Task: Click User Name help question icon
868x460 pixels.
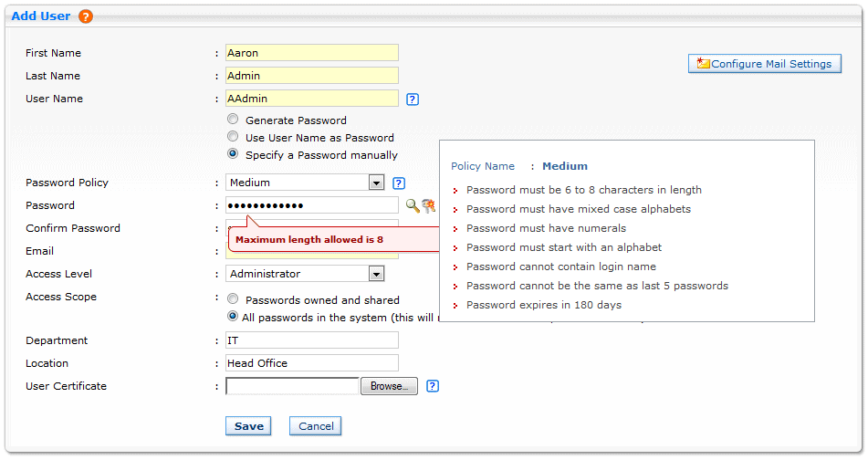Action: tap(413, 99)
